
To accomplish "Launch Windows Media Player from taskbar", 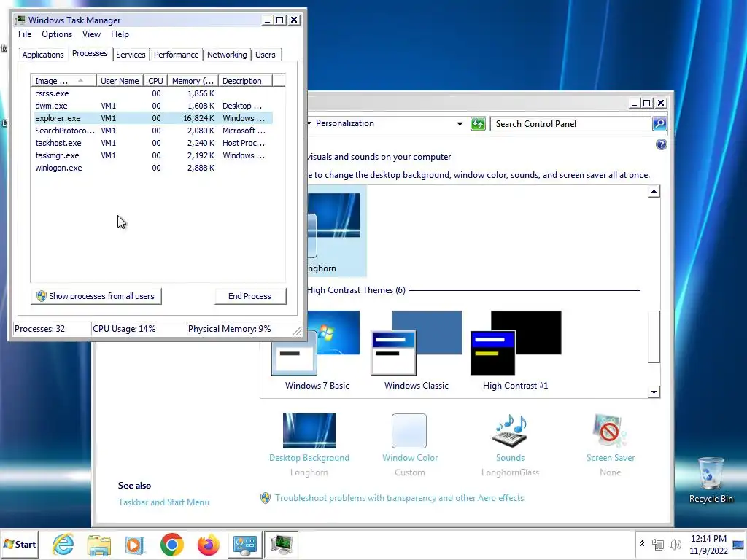I will pos(135,544).
